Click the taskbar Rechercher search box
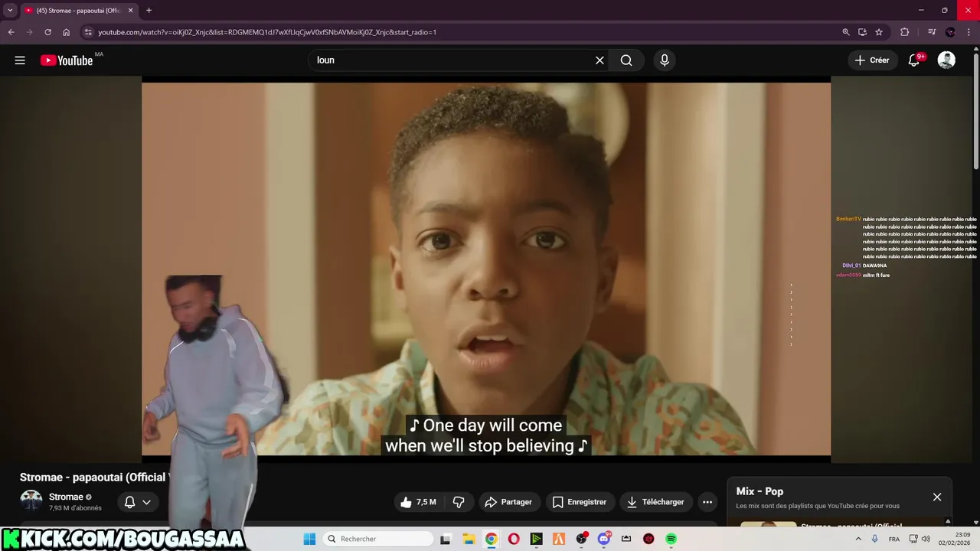Screen dimensions: 980x551 378,539
